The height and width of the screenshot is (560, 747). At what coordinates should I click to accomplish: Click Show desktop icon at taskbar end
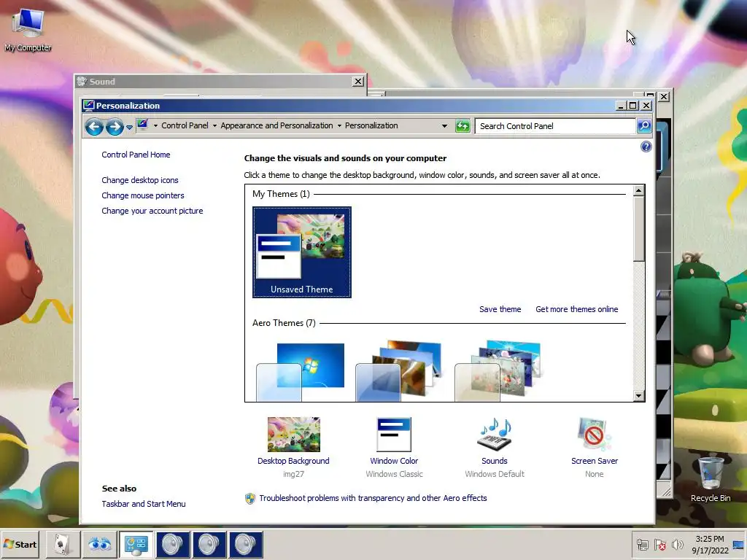(x=740, y=545)
